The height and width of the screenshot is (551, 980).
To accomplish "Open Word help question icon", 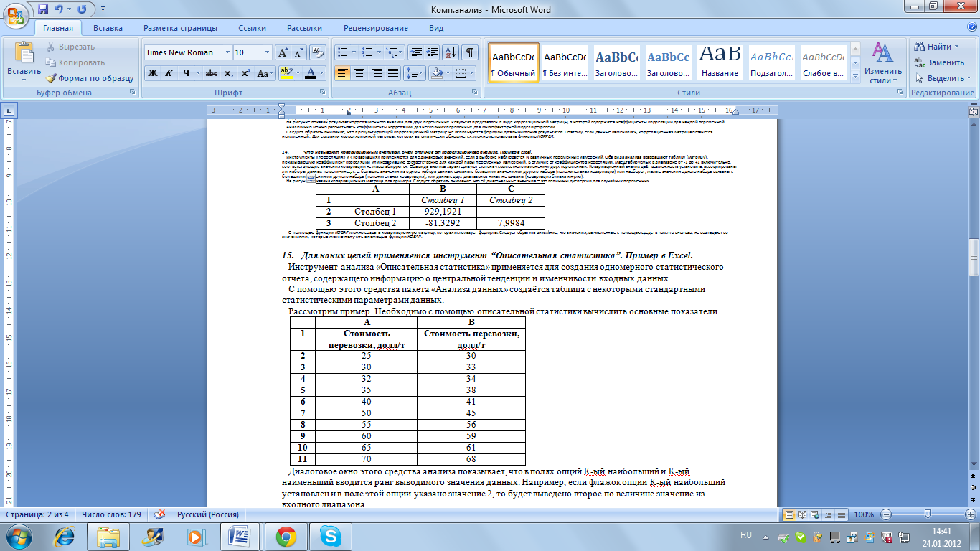I will 971,27.
